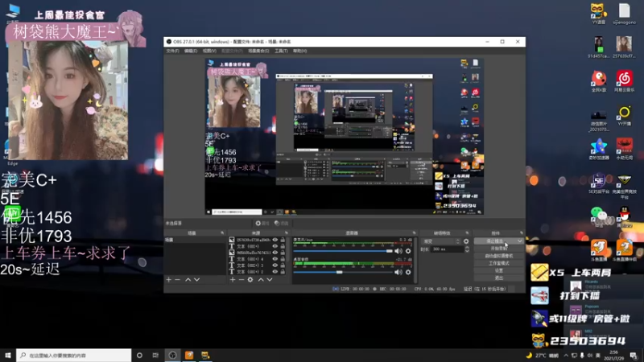Select the sijienogono file on desktop

point(625,14)
